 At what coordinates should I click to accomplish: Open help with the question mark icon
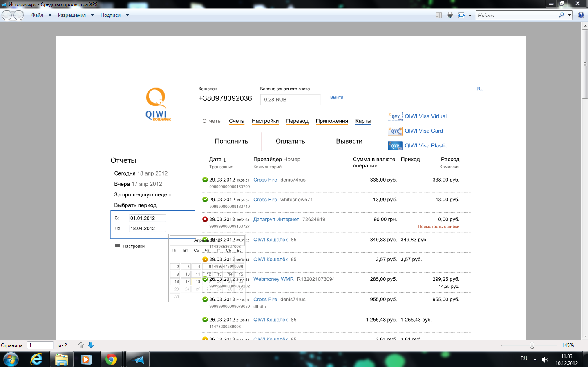pos(581,15)
